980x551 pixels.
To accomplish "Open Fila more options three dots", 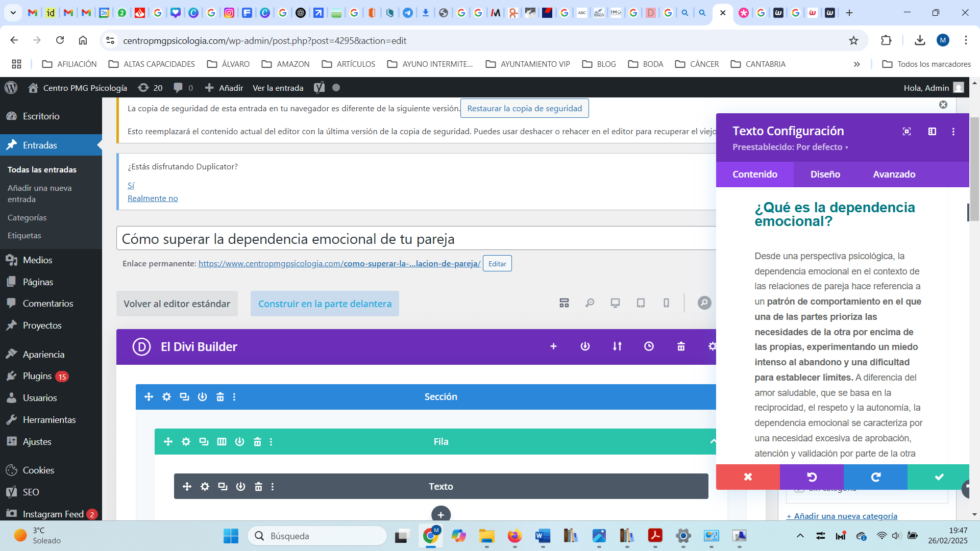I will coord(271,442).
